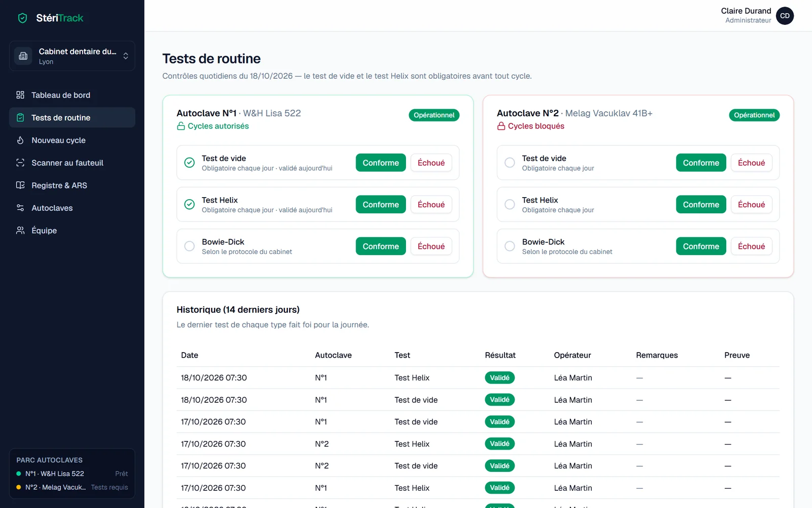Mark Autoclave N°2 Test de vide Échoué
This screenshot has width=812, height=508.
point(751,163)
